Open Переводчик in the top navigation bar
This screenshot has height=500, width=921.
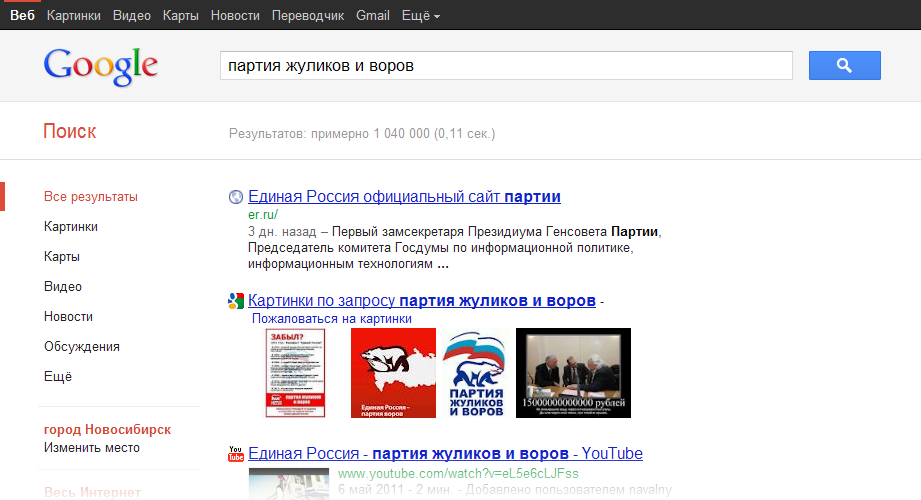tap(308, 16)
